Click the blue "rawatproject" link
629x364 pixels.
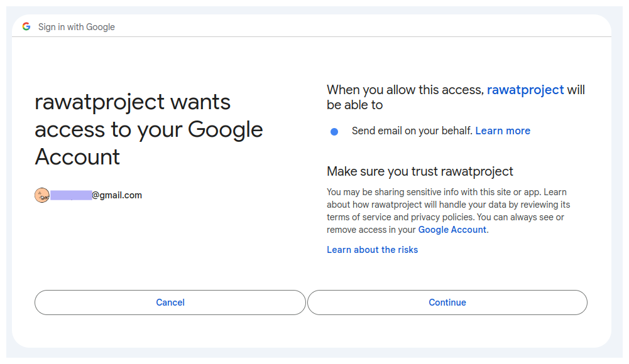[525, 90]
